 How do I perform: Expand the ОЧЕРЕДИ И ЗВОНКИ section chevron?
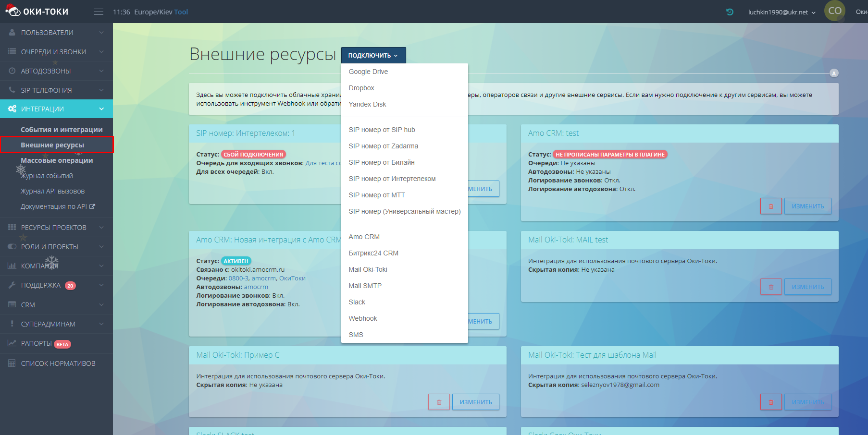[101, 52]
